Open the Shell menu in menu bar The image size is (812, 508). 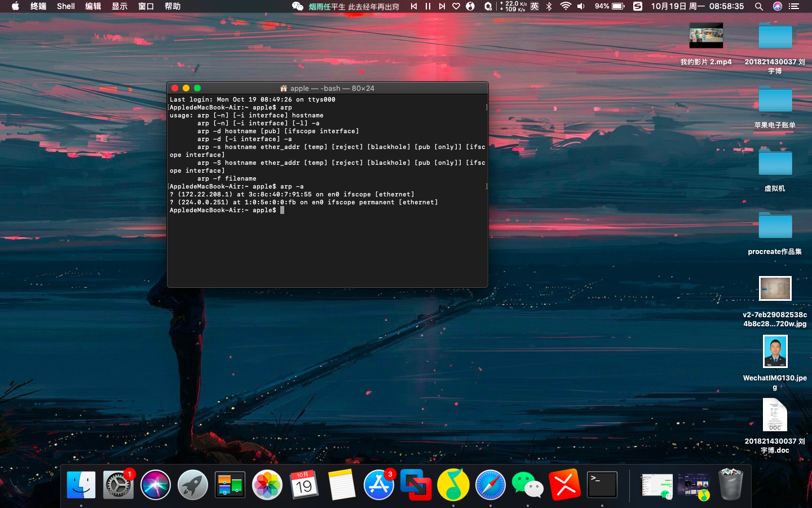[65, 6]
